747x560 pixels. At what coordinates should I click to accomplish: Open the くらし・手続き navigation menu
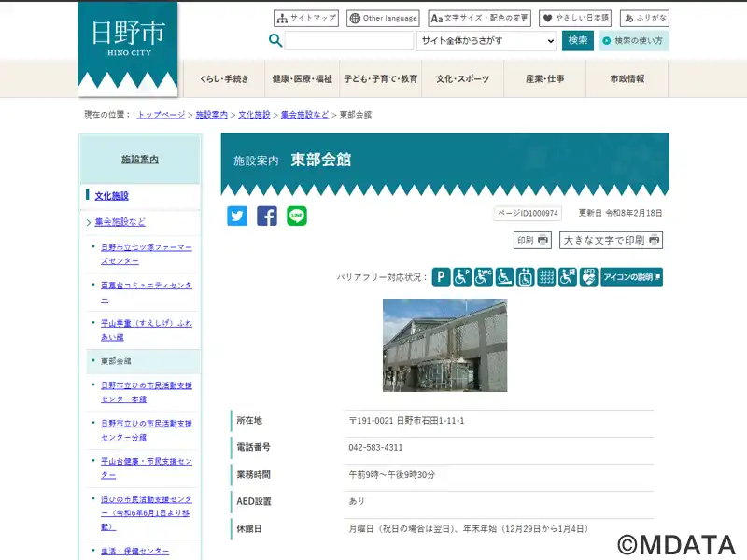click(224, 79)
